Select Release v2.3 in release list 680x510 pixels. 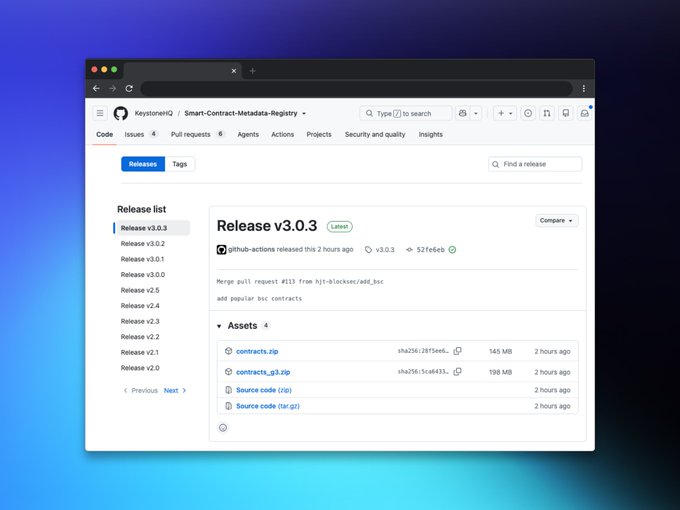tap(140, 321)
